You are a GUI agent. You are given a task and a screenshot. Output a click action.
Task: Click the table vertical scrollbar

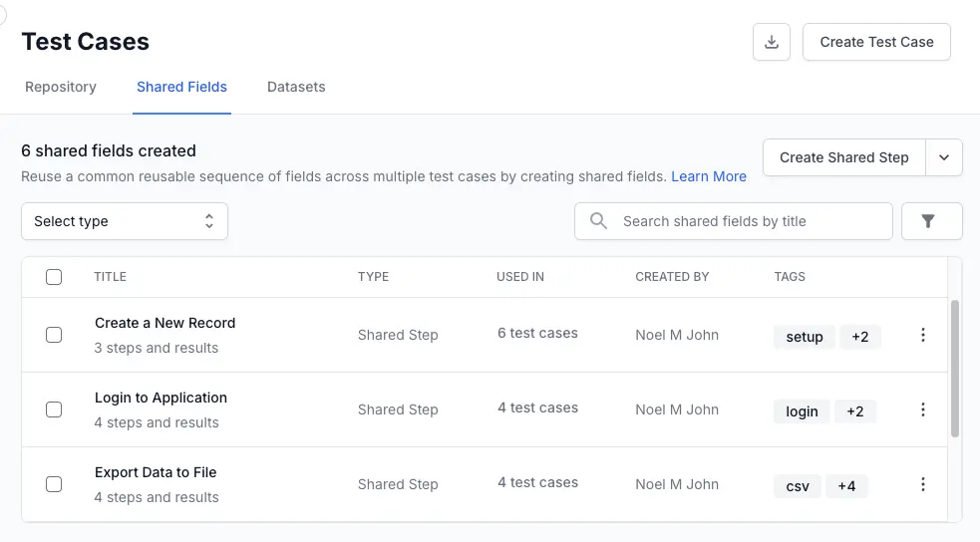coord(954,369)
